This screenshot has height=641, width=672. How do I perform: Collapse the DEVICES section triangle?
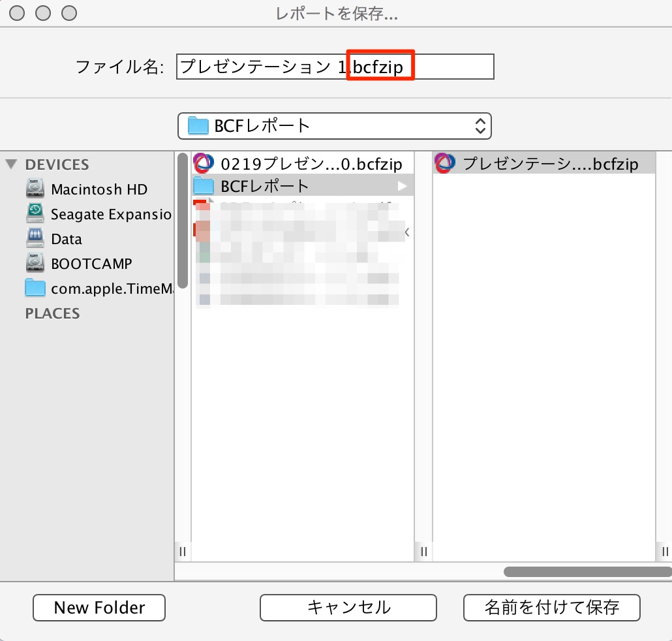[11, 164]
